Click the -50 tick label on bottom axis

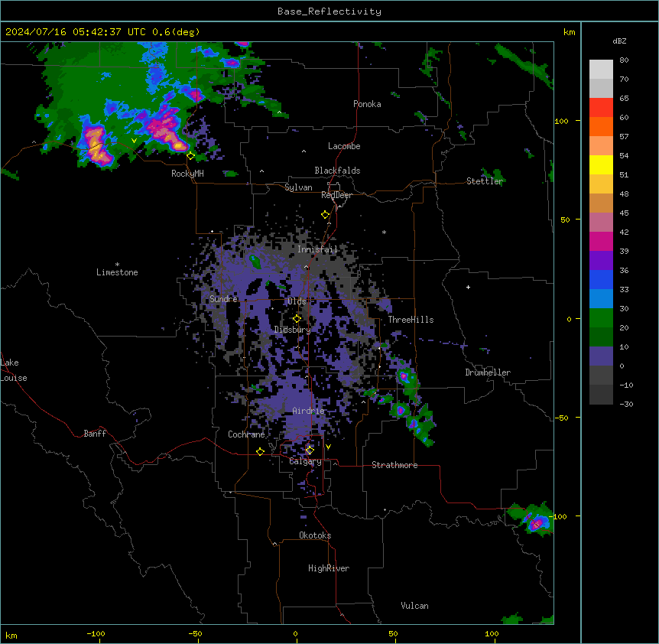[x=195, y=633]
